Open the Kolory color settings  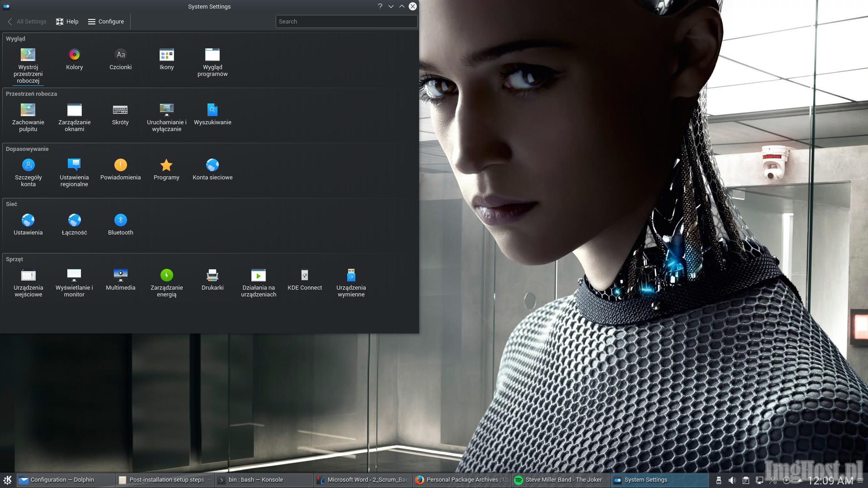74,59
